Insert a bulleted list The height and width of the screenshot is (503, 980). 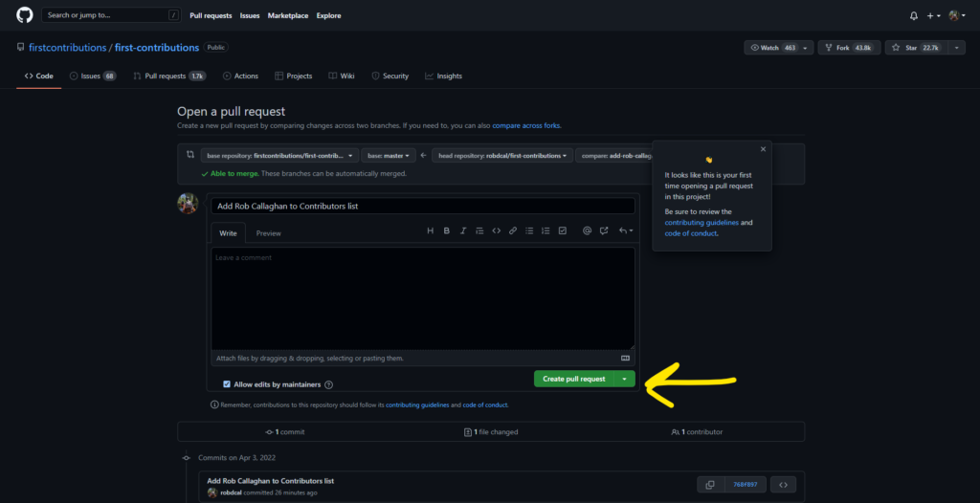(529, 230)
